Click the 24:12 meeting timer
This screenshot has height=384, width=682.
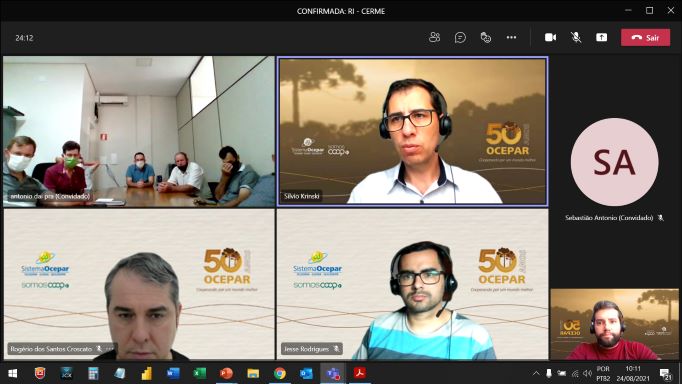(x=24, y=38)
